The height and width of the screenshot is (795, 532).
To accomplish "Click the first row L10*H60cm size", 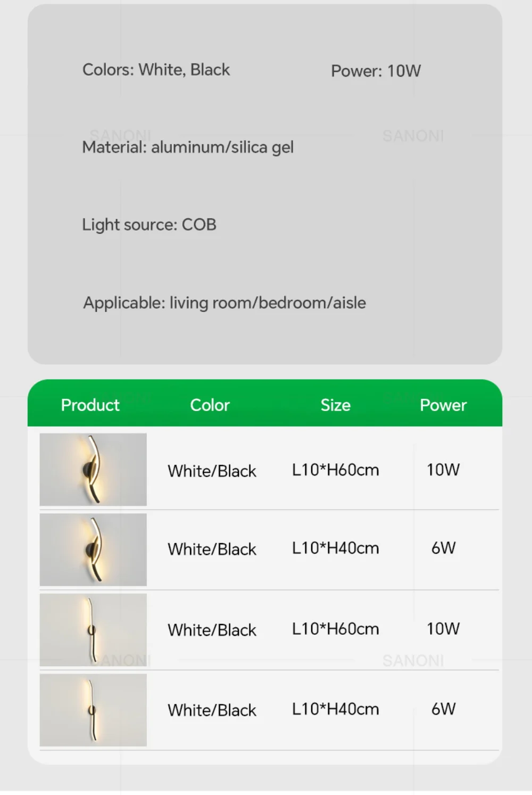I will 336,470.
